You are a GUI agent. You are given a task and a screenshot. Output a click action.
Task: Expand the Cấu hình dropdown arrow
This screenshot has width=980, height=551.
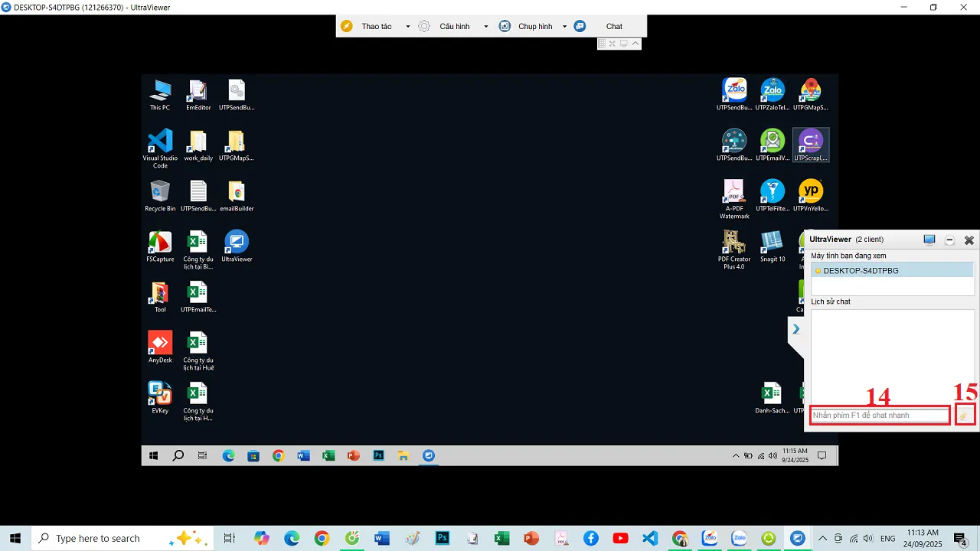click(x=485, y=27)
